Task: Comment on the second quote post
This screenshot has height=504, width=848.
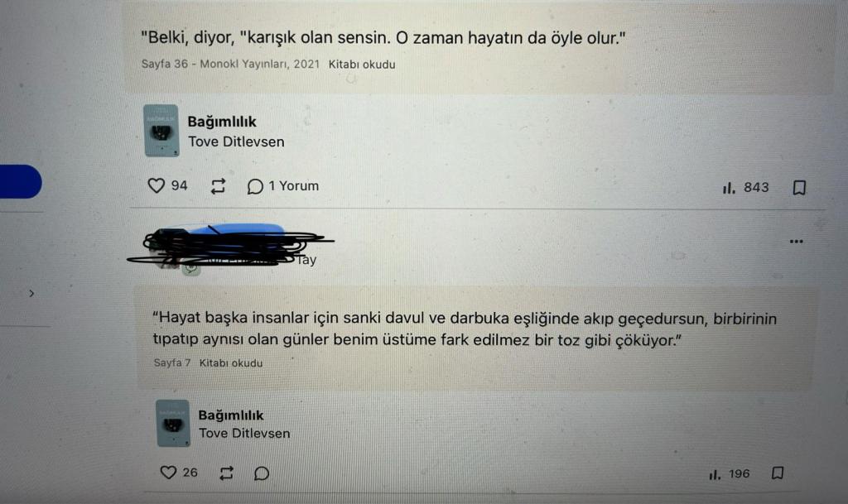Action: 262,473
